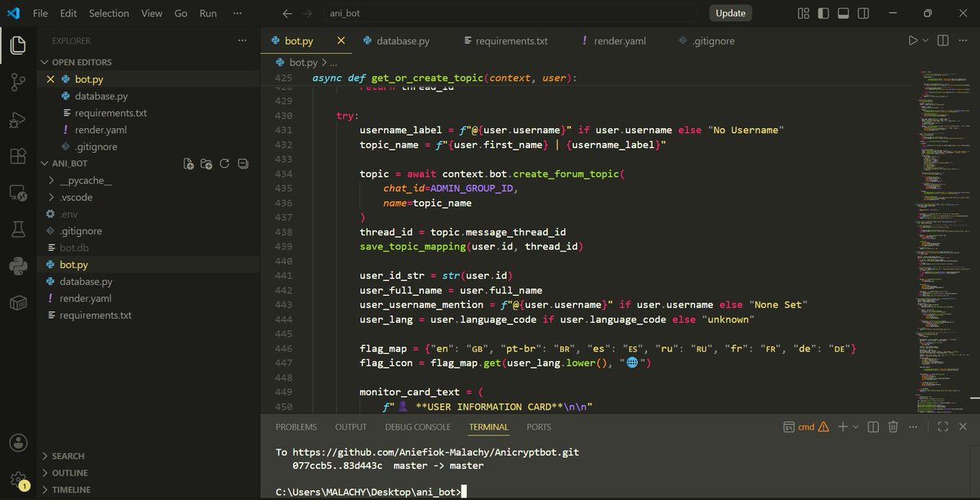This screenshot has width=980, height=500.
Task: Close bot.py from Open Editors list
Action: 51,79
